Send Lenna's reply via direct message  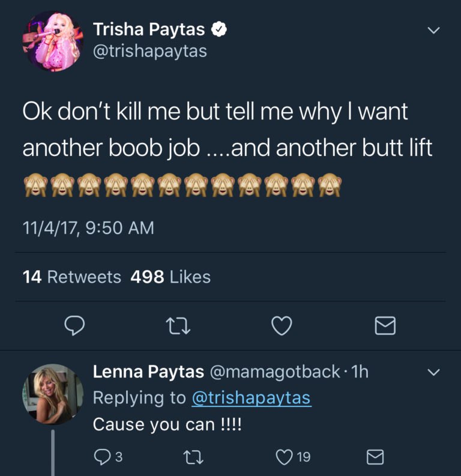(375, 457)
